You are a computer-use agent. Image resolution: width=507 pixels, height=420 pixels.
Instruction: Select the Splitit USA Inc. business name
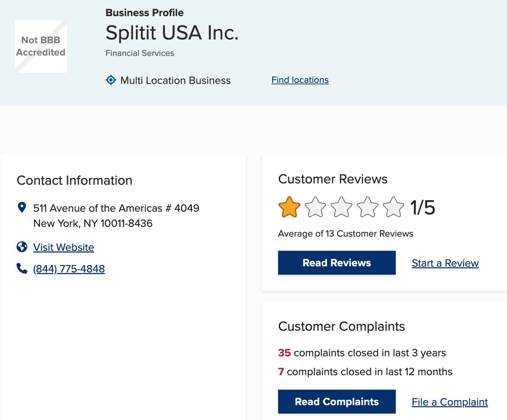coord(172,33)
